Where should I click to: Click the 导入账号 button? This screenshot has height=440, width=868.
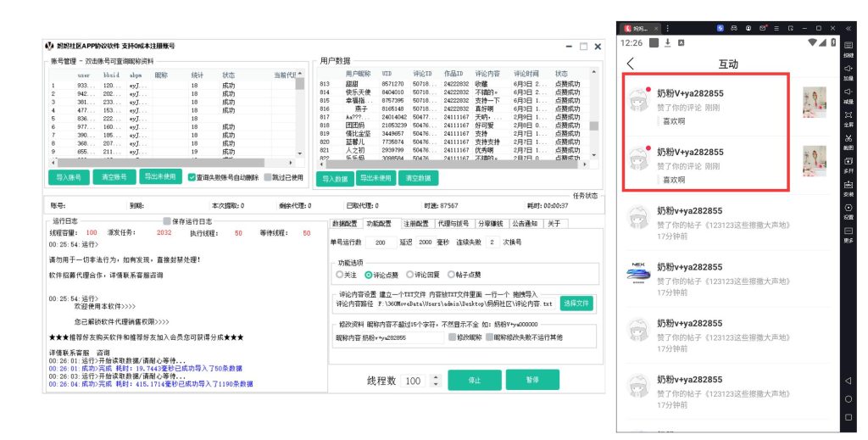pos(67,177)
